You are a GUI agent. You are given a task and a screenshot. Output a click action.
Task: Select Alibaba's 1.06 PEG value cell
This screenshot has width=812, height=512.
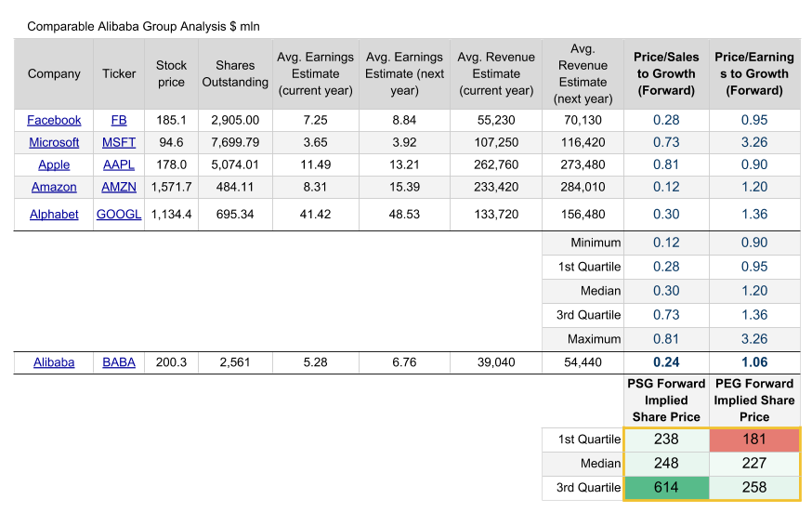pyautogui.click(x=753, y=362)
